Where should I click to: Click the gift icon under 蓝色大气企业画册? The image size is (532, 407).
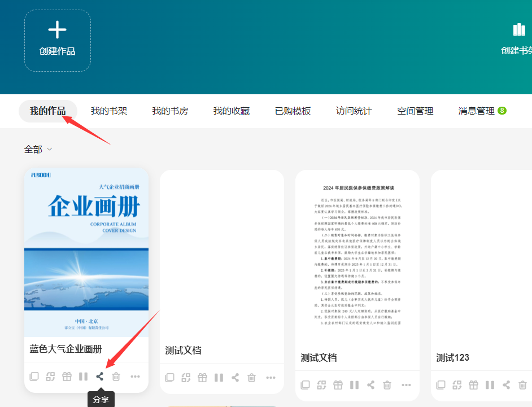pyautogui.click(x=67, y=377)
